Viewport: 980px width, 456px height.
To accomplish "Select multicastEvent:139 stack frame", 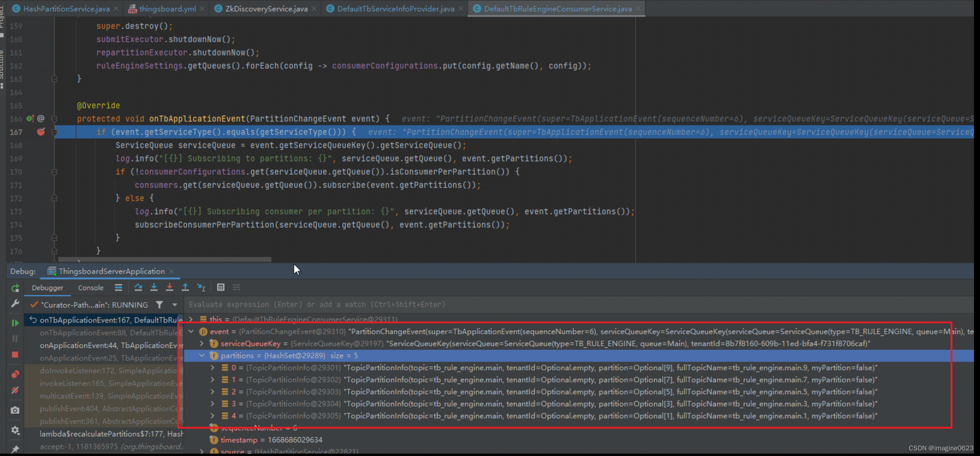I will (104, 396).
